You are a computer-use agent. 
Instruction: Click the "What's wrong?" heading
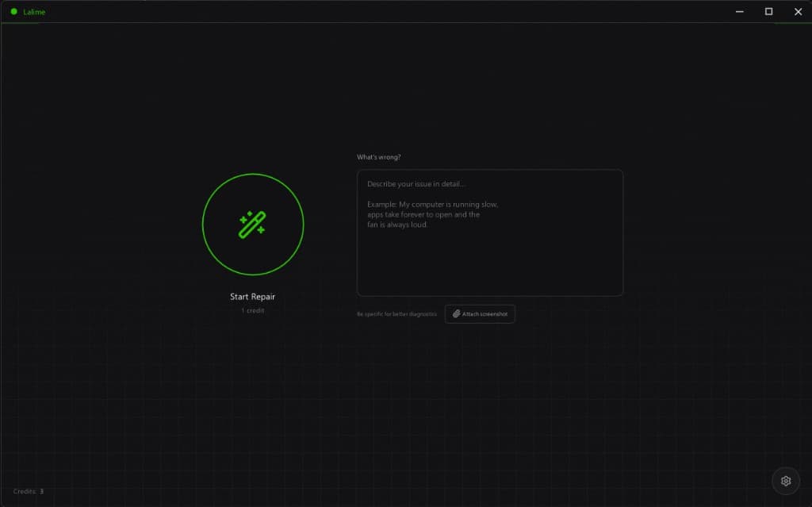[378, 157]
